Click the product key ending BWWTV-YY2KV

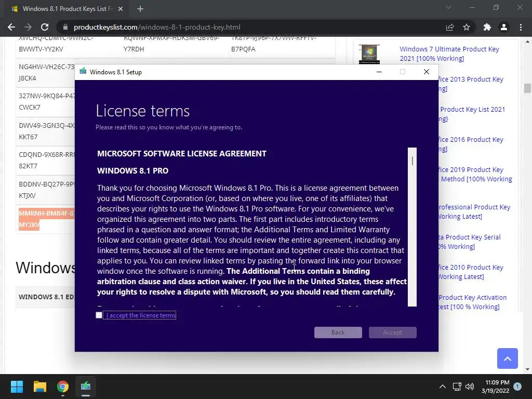click(x=56, y=44)
